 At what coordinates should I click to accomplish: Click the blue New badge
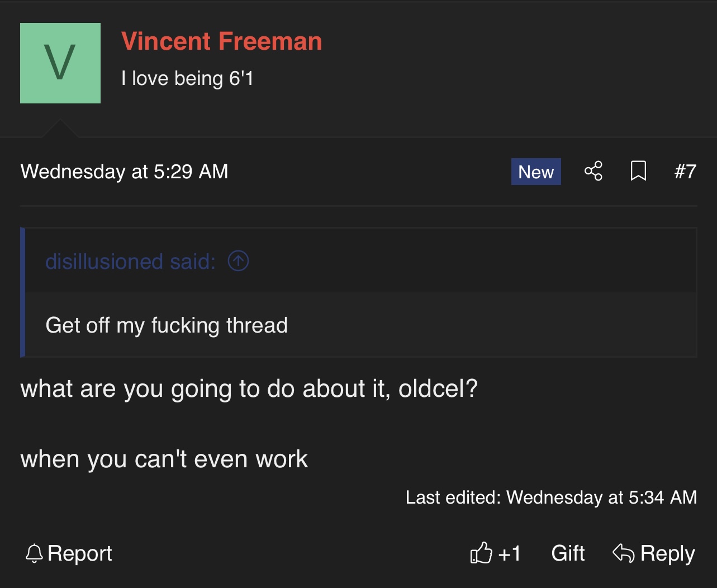point(536,172)
